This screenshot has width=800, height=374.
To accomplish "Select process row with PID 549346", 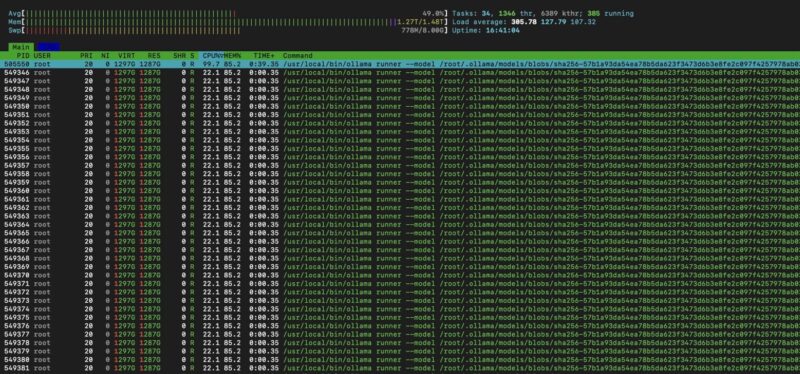I will (x=400, y=72).
